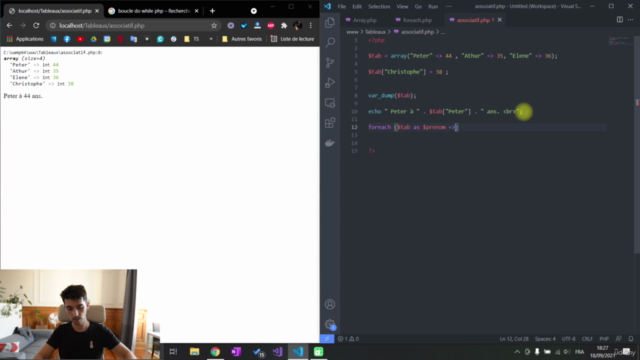Open the VS Code Search view
This screenshot has width=640, height=360.
coord(330,42)
